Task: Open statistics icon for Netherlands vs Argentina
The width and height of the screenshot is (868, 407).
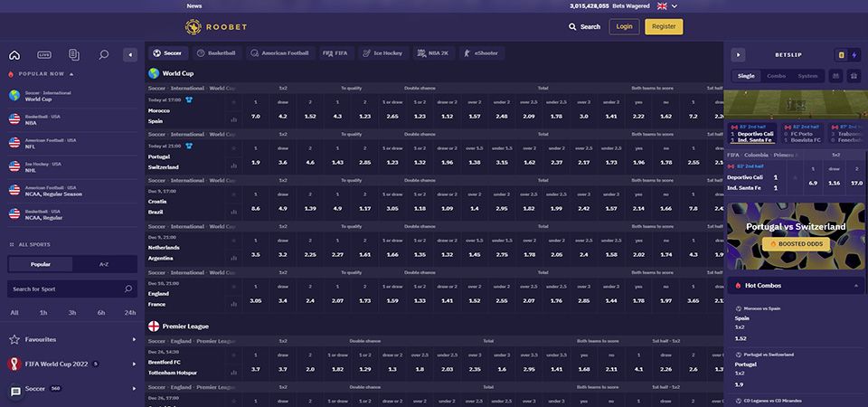Action: [x=233, y=258]
